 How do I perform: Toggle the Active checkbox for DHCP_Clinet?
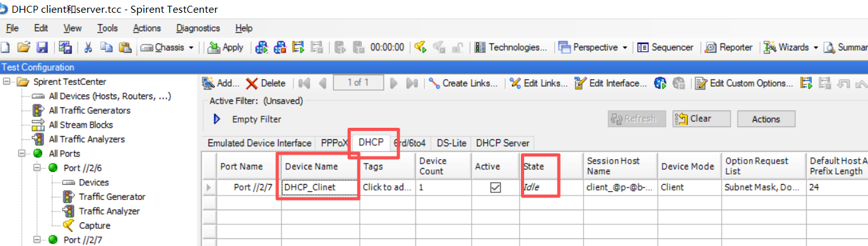[495, 188]
